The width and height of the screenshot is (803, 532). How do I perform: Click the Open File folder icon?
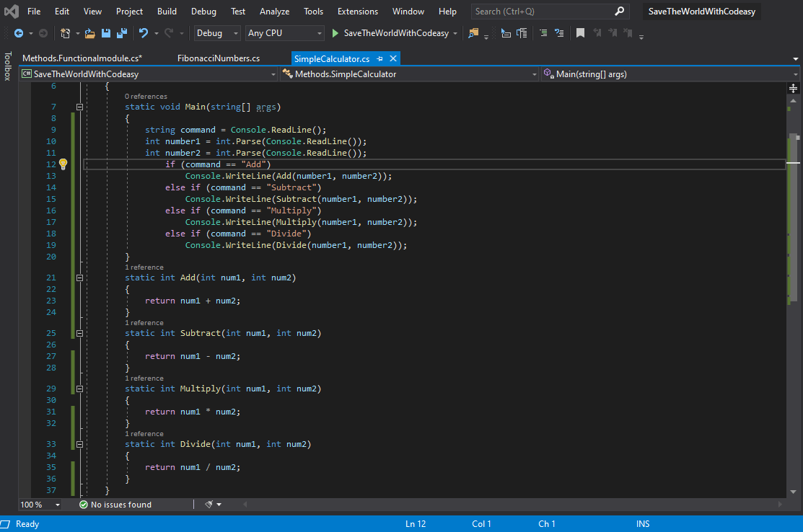coord(89,33)
